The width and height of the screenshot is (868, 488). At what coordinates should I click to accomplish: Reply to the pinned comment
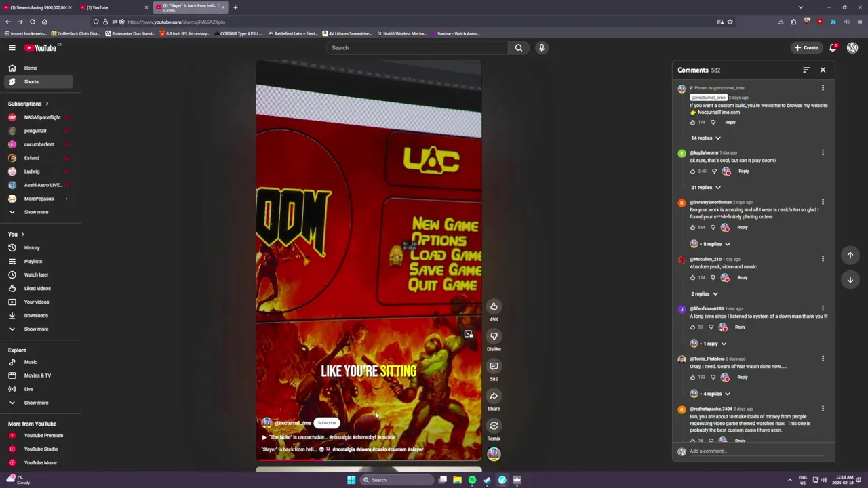click(730, 122)
